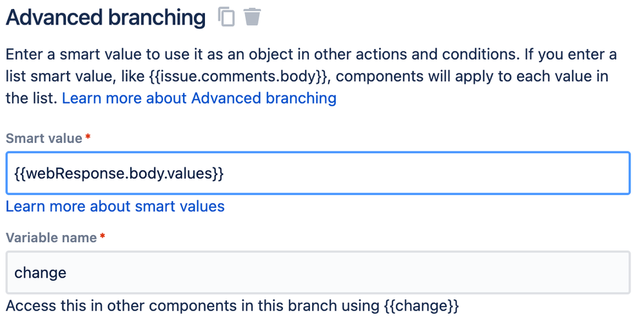This screenshot has height=333, width=644.
Task: Click the red asterisk next to Variable name
Action: pos(102,237)
